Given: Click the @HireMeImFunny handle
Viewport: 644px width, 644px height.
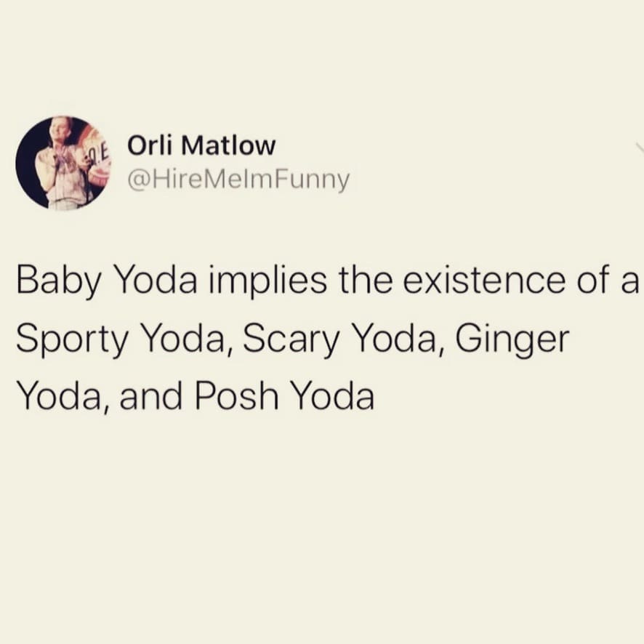Looking at the screenshot, I should tap(238, 179).
